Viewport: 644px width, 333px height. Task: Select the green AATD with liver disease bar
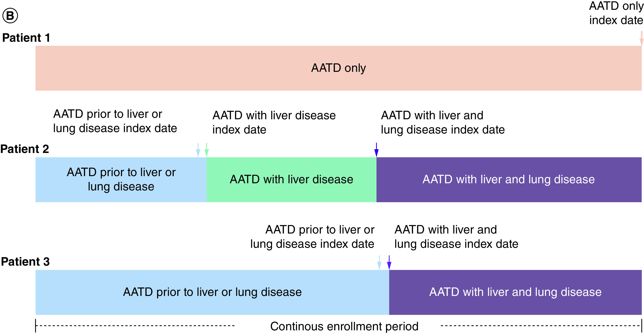tap(291, 180)
